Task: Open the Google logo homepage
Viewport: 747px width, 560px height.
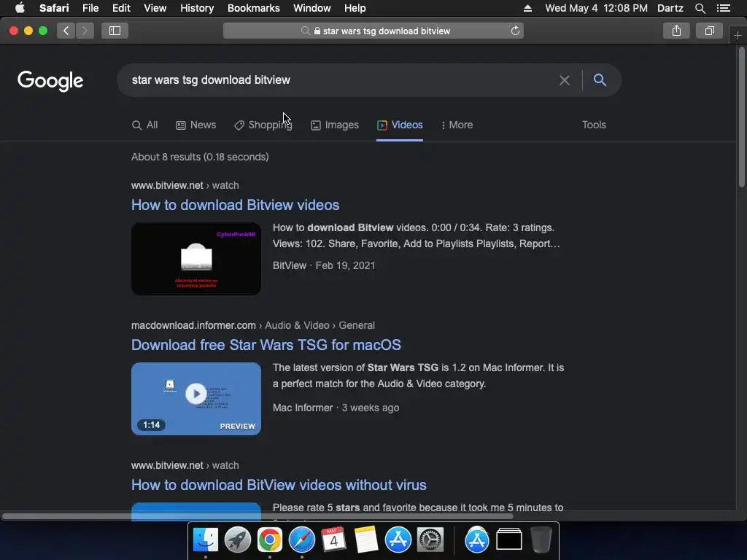Action: (50, 81)
